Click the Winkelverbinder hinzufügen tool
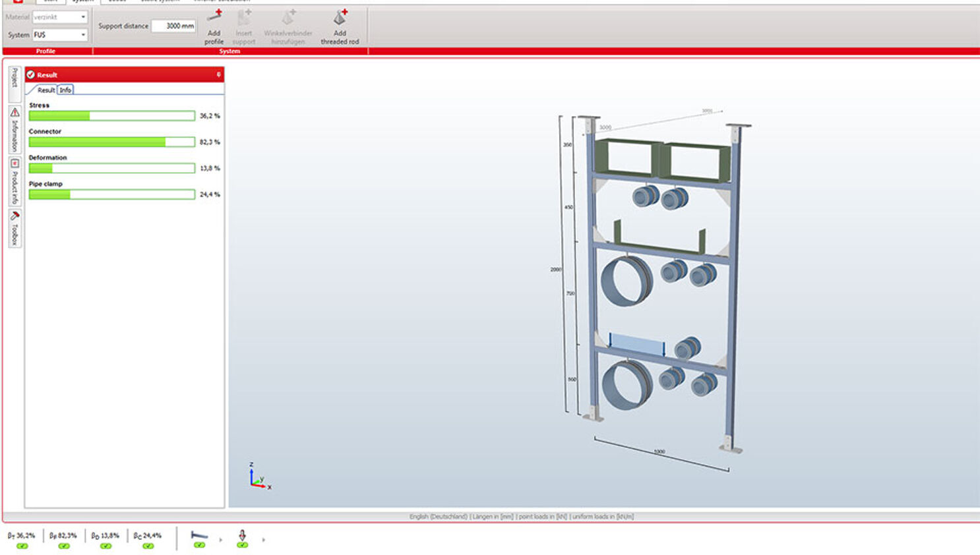The image size is (980, 555). click(x=288, y=26)
